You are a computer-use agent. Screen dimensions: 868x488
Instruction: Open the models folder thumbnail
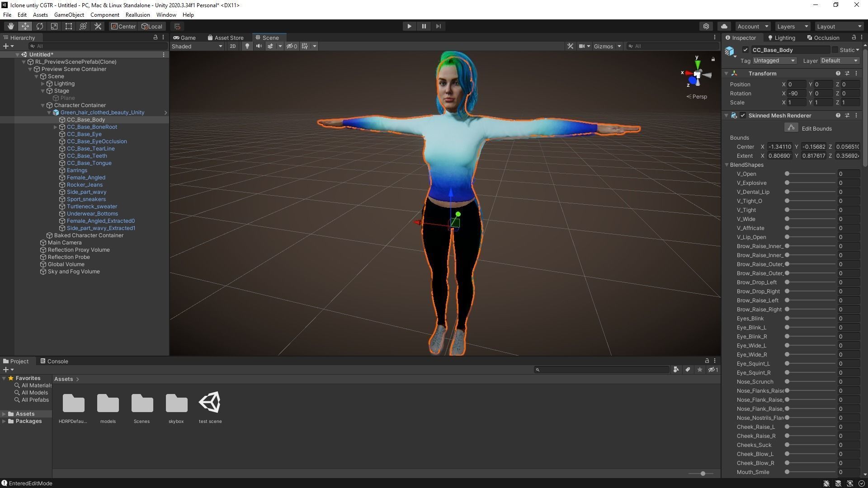tap(108, 403)
